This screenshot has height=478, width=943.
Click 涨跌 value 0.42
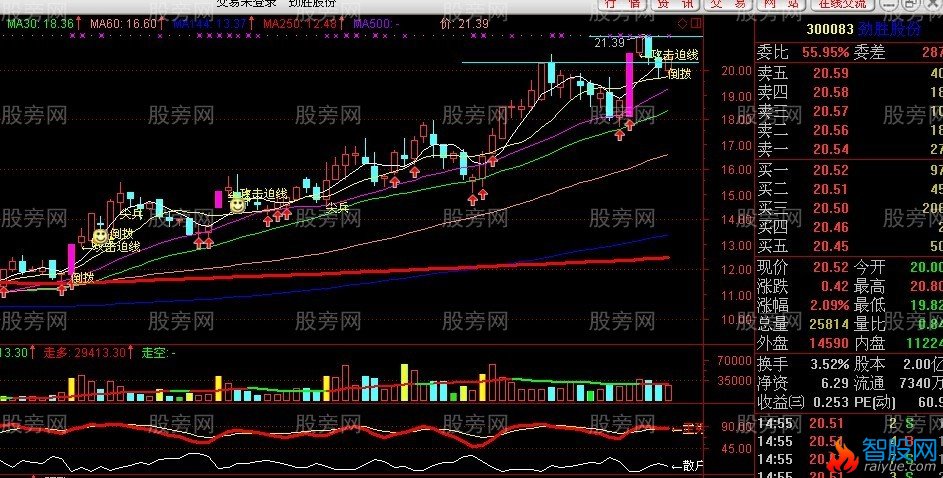coord(835,286)
